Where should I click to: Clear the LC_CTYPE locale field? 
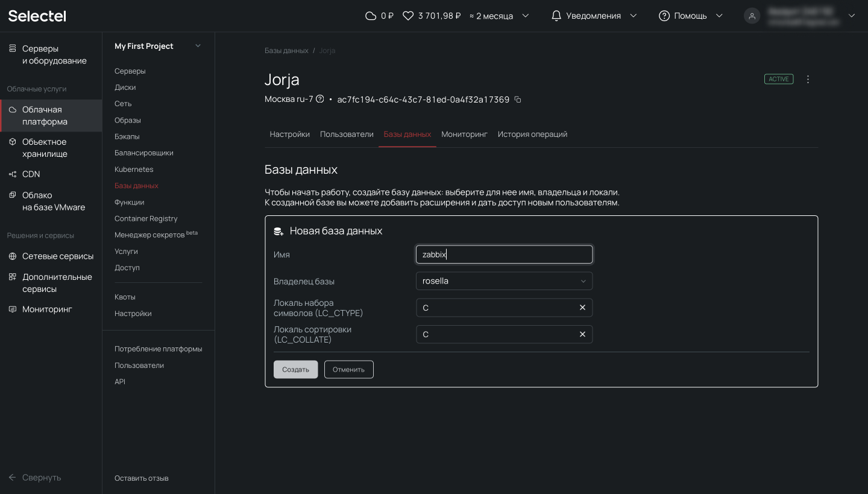[x=582, y=308]
